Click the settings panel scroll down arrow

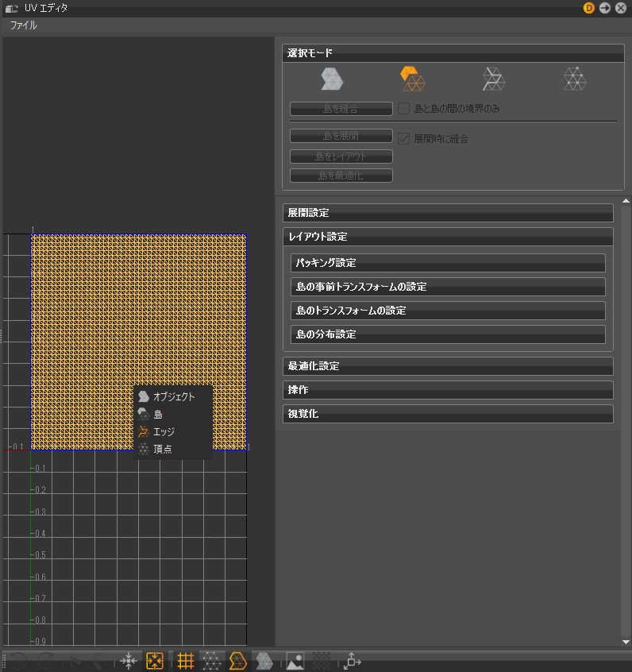[x=626, y=642]
